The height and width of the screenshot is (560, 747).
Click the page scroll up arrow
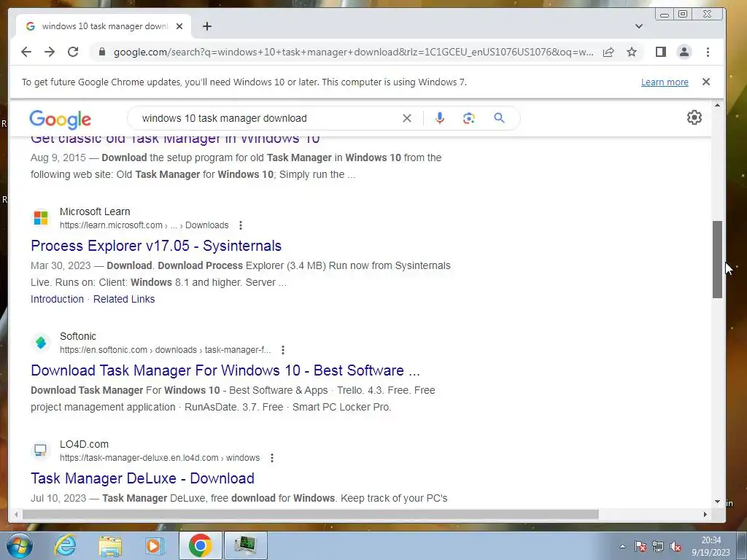click(718, 105)
